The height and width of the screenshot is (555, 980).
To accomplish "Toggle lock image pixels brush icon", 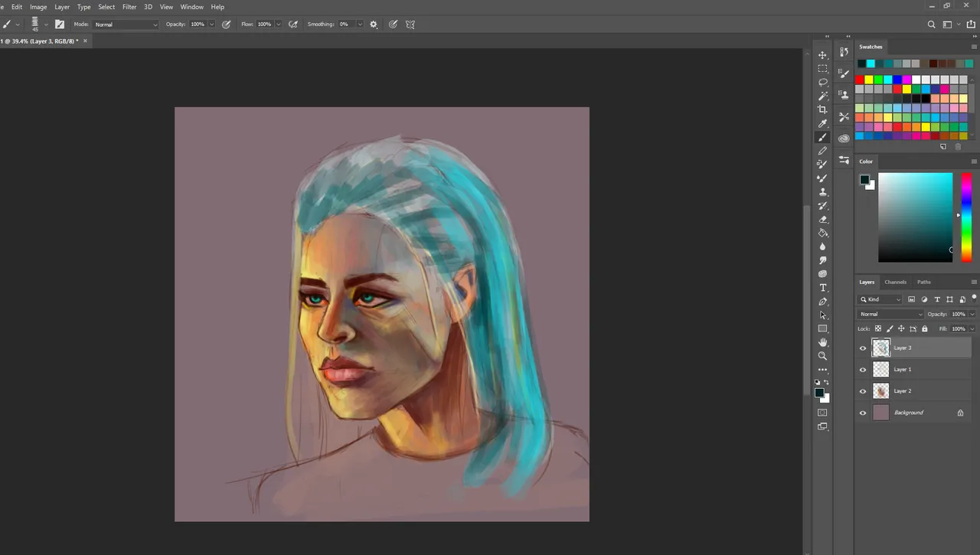I will (x=890, y=328).
